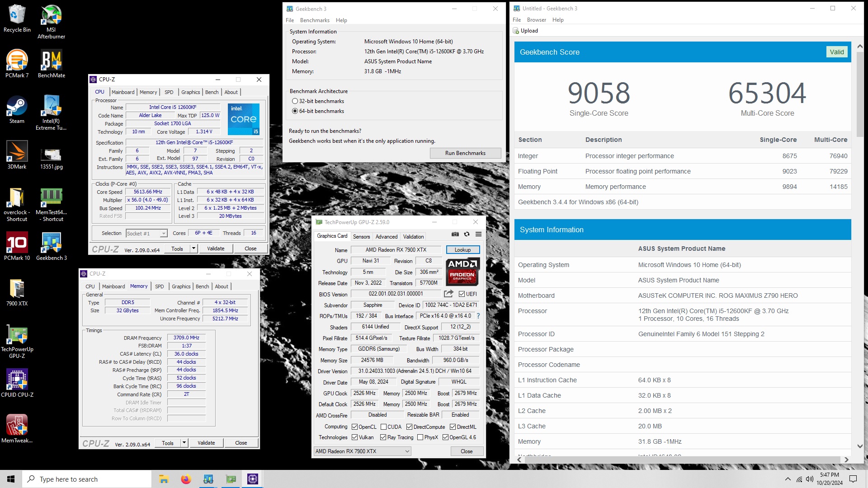Refresh GPU-Z with the refresh icon
Viewport: 868px width, 488px height.
click(467, 234)
